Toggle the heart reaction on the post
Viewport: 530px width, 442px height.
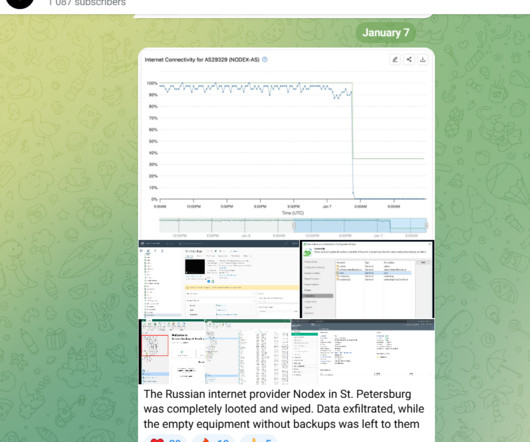point(166,439)
